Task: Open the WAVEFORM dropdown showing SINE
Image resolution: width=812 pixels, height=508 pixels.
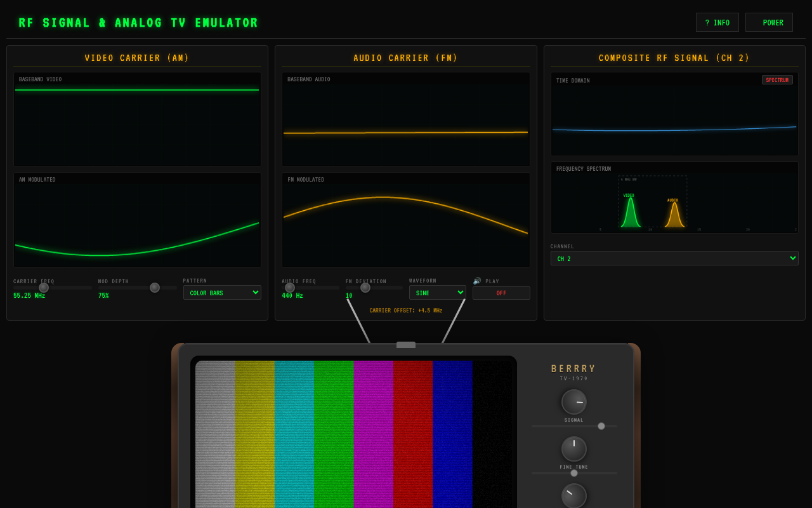Action: coord(438,292)
